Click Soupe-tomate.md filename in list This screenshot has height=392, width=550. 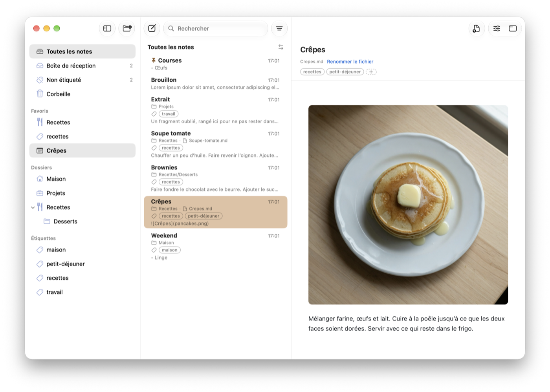(x=208, y=141)
